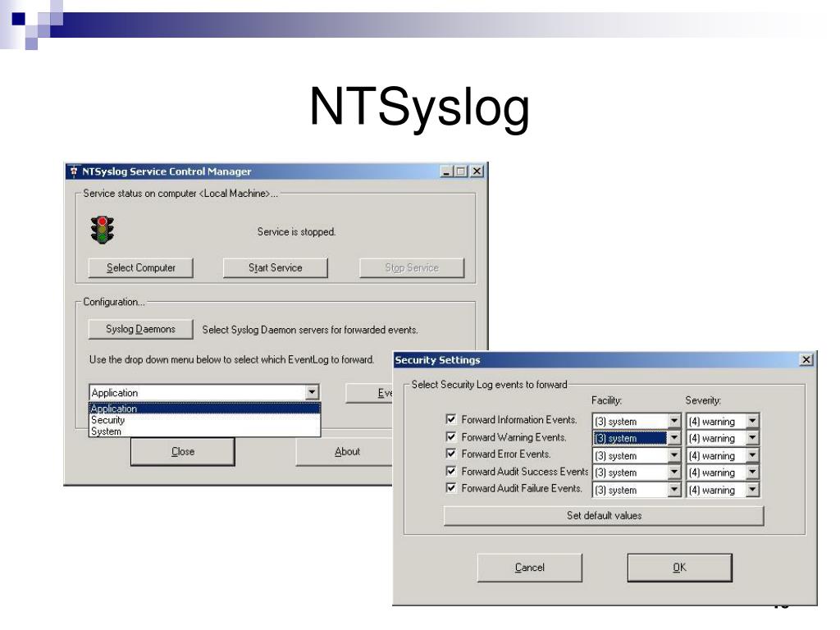Click the "Service is stopped." status text
840x630 pixels.
pos(296,232)
